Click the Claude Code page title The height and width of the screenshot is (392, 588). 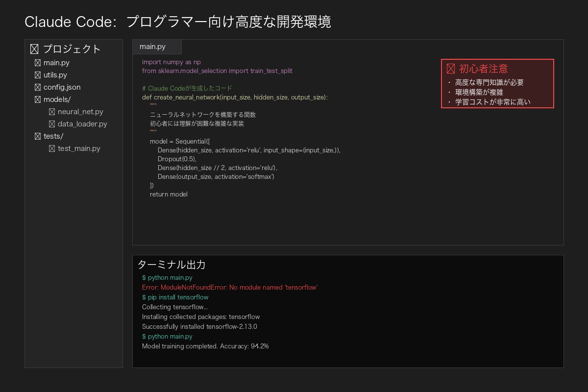coord(178,22)
